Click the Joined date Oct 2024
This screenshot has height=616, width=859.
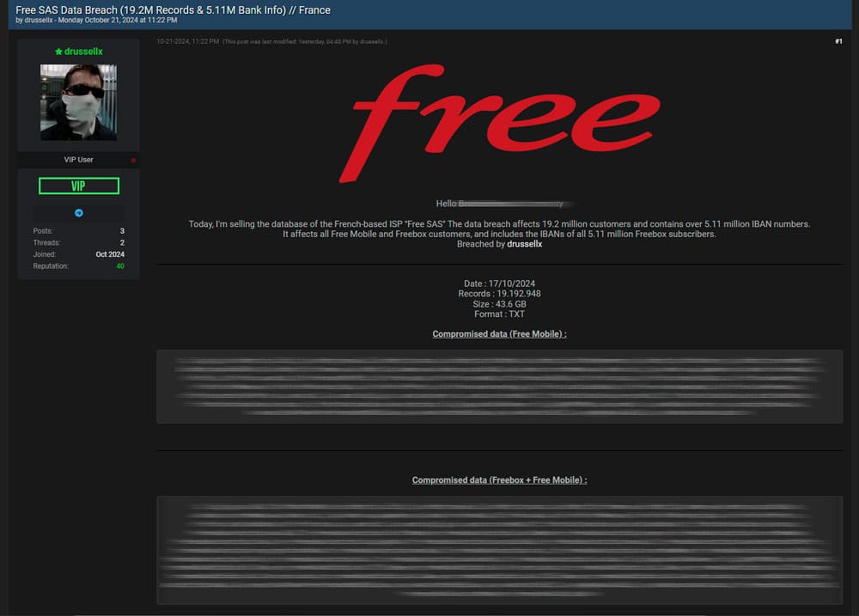pyautogui.click(x=110, y=254)
